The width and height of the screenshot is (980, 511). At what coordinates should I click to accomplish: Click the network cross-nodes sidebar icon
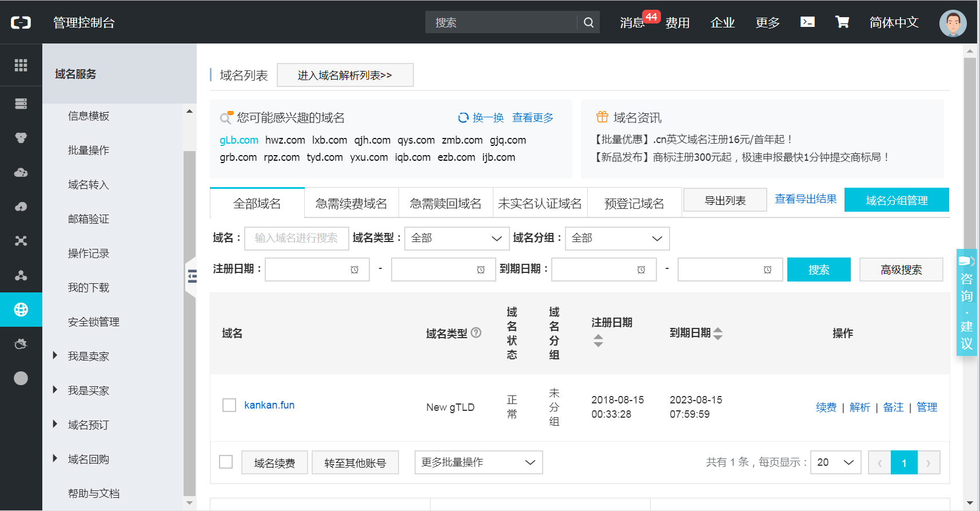(21, 241)
